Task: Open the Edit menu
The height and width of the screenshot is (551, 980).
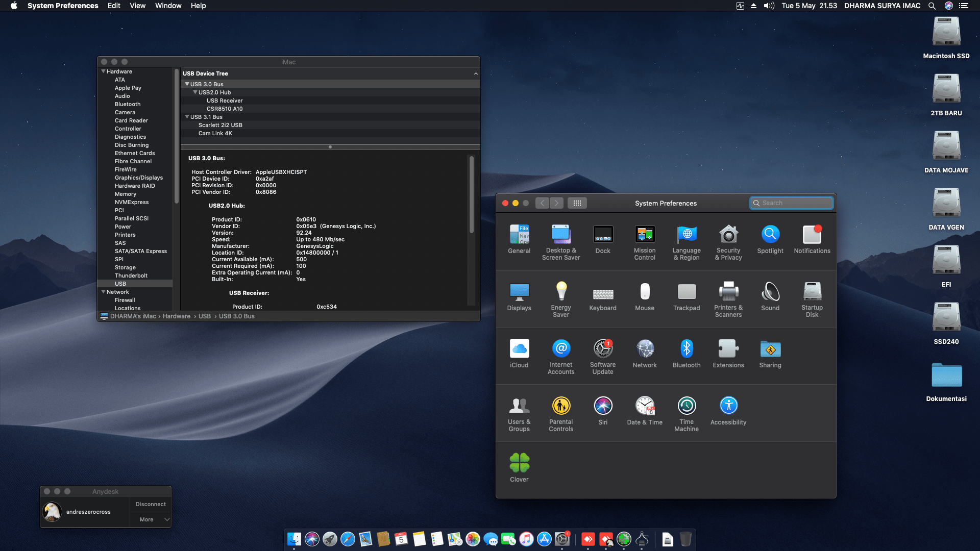Action: (x=114, y=6)
